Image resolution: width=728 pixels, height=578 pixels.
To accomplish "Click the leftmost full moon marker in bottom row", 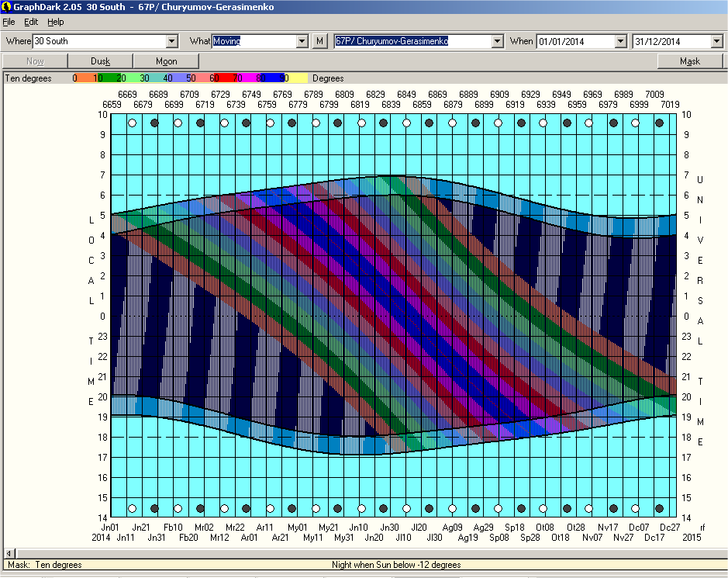I will (x=132, y=509).
